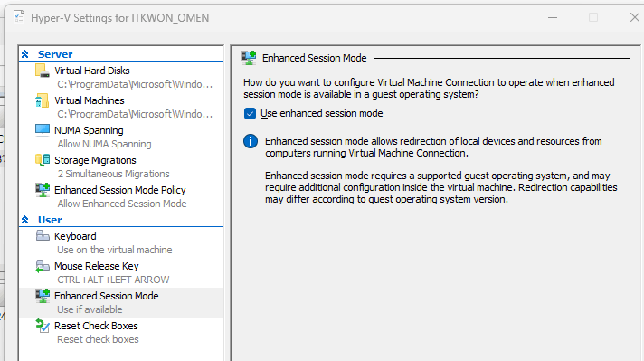Click 'CTRL+ALT+LEFT ARROW' subtext
The height and width of the screenshot is (361, 644).
(113, 280)
